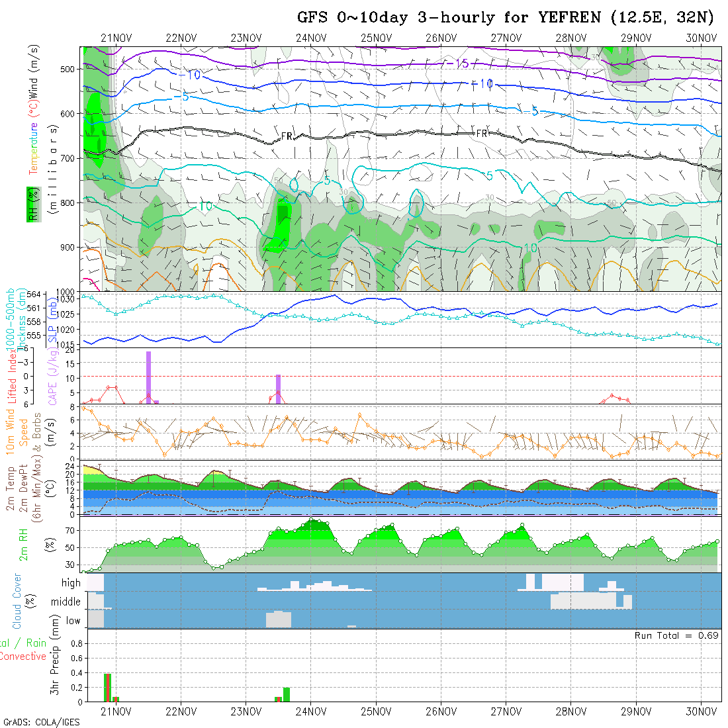Viewport: 728px width, 728px height.
Task: Click the tallest purple CAPE bar
Action: click(148, 376)
